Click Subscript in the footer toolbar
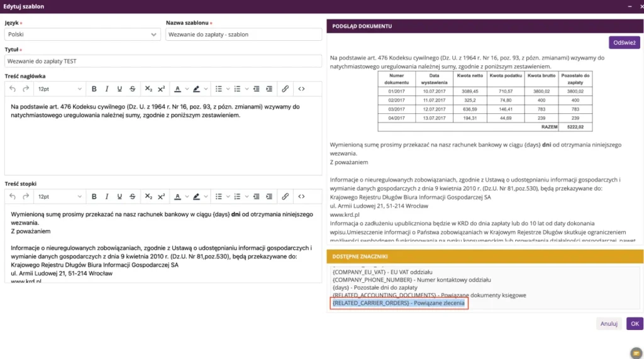Viewport: 644px width, 359px height. coord(148,196)
